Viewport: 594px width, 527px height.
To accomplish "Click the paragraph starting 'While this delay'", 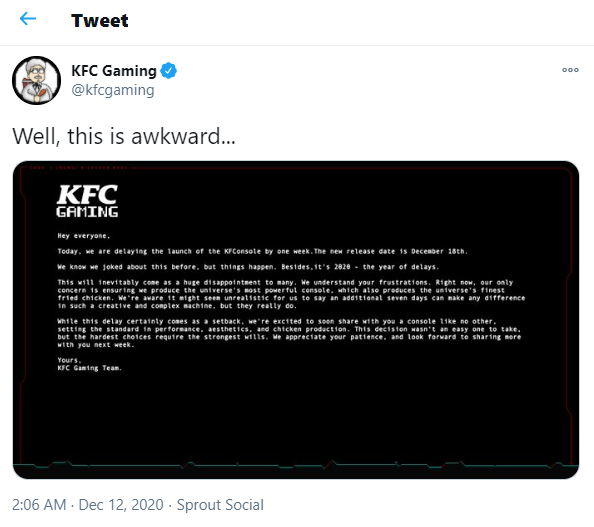I will (x=290, y=333).
